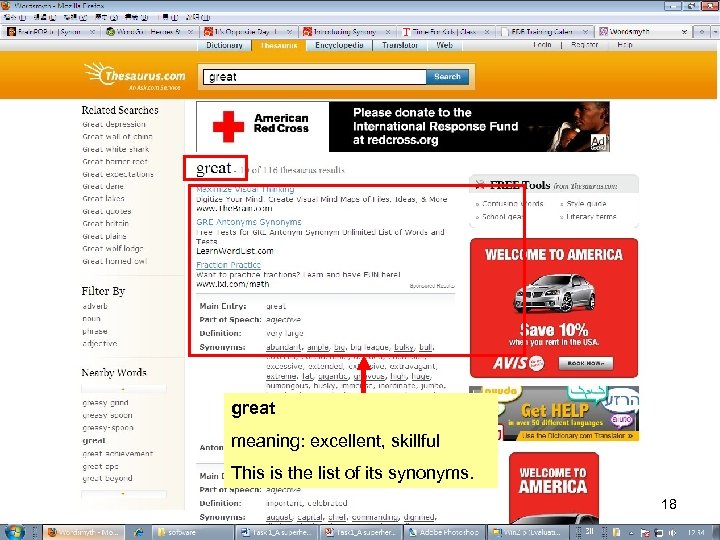The width and height of the screenshot is (720, 540).
Task: Open Great depression related search
Action: point(114,124)
